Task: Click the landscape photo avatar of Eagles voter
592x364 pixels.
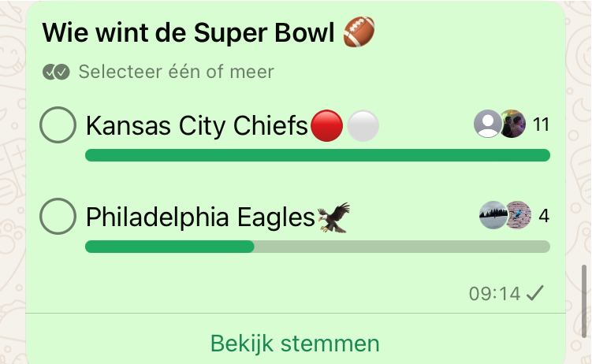Action: (x=493, y=215)
